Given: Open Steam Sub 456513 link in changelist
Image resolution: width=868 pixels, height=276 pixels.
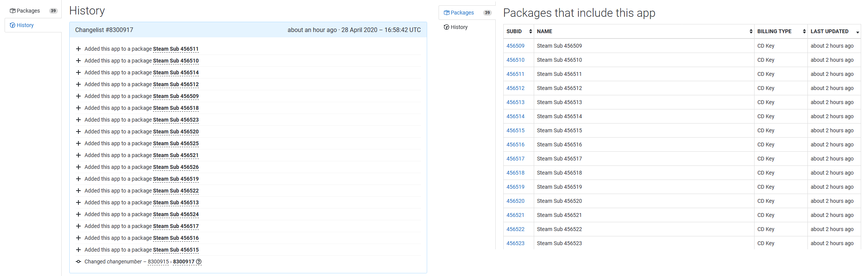Looking at the screenshot, I should [x=176, y=202].
